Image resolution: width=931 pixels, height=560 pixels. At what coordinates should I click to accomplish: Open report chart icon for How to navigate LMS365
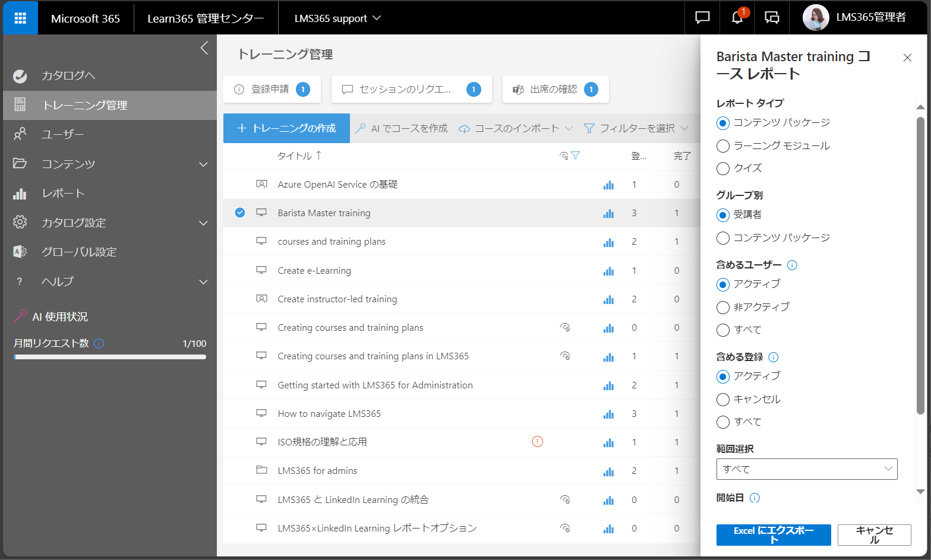pos(608,414)
